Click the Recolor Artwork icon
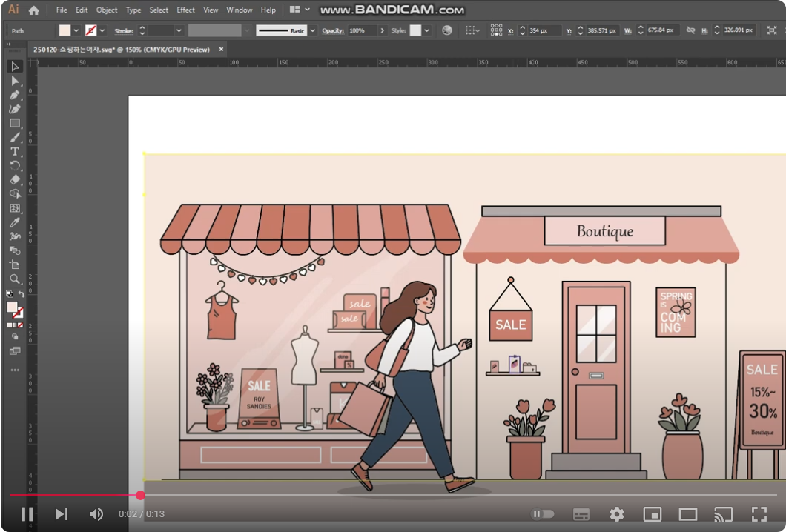 (446, 30)
